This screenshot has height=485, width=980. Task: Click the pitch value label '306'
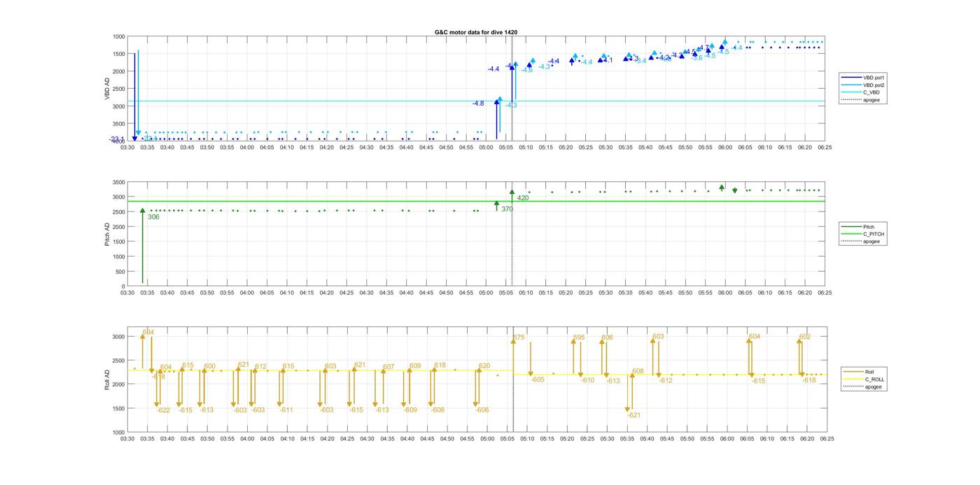click(153, 217)
